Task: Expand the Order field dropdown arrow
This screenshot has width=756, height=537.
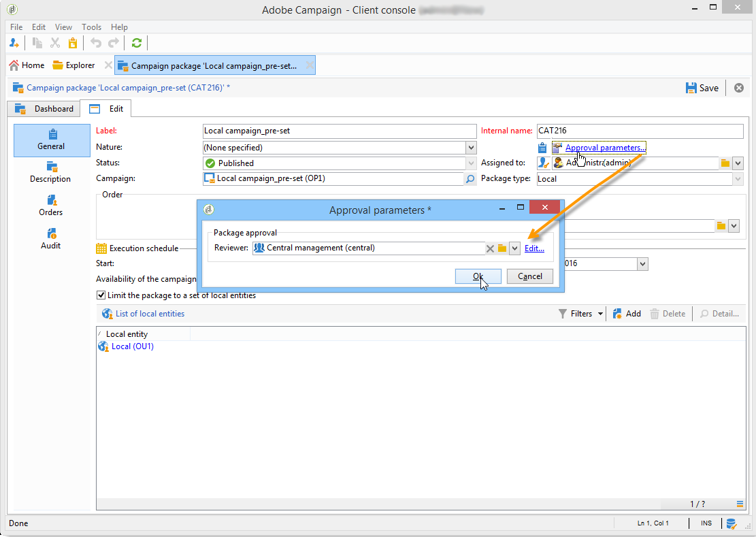Action: [734, 225]
